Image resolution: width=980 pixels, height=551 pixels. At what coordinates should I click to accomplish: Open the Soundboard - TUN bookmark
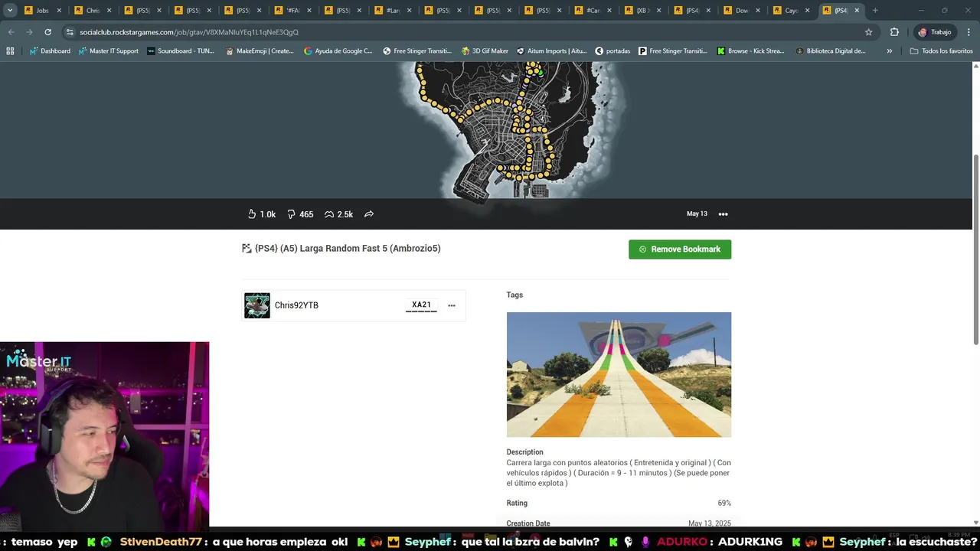click(x=181, y=51)
